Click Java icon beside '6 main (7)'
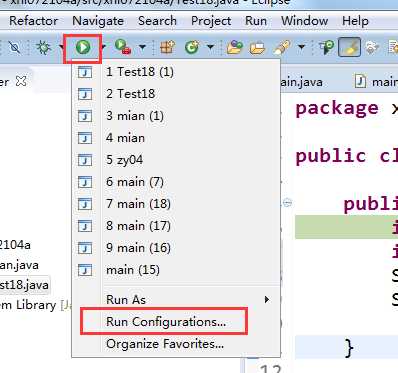 click(85, 182)
